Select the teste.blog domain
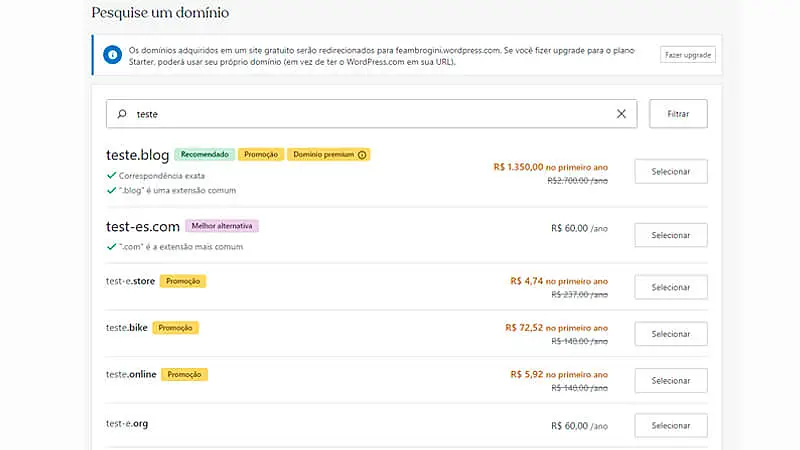Screen dimensions: 800x450 click(x=671, y=171)
